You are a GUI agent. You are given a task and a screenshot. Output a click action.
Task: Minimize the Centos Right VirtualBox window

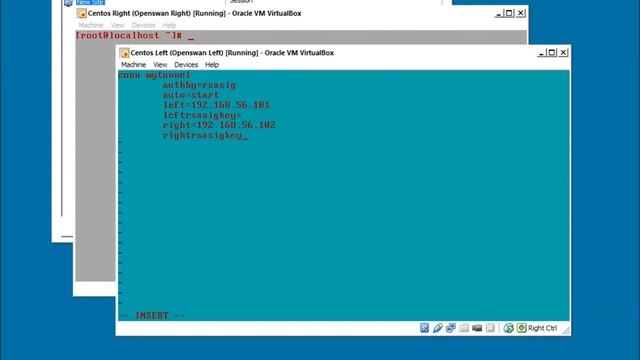[x=498, y=13]
